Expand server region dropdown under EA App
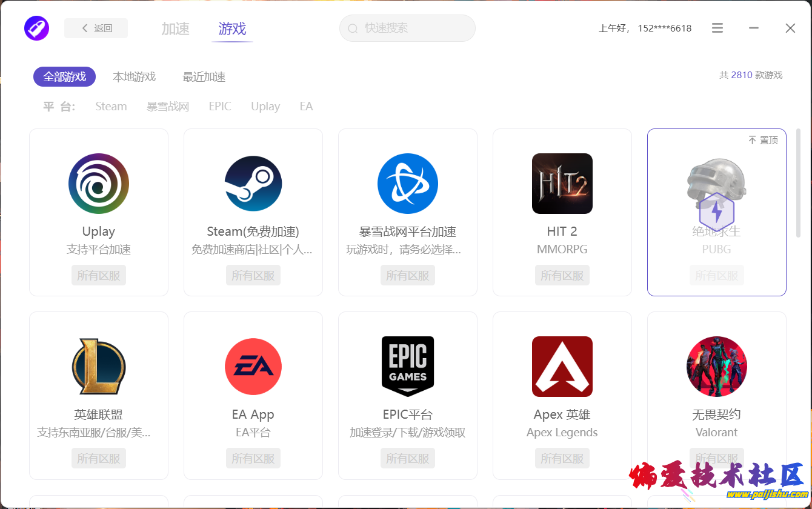812x509 pixels. point(253,458)
